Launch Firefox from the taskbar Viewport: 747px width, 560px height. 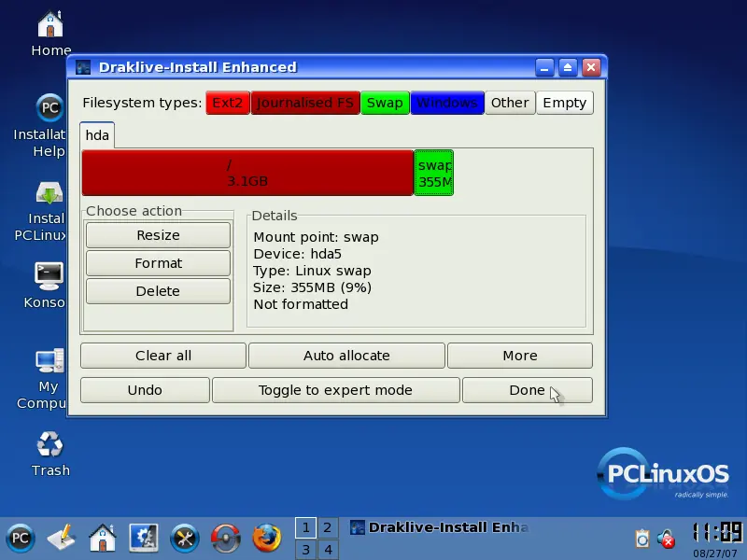coord(266,539)
